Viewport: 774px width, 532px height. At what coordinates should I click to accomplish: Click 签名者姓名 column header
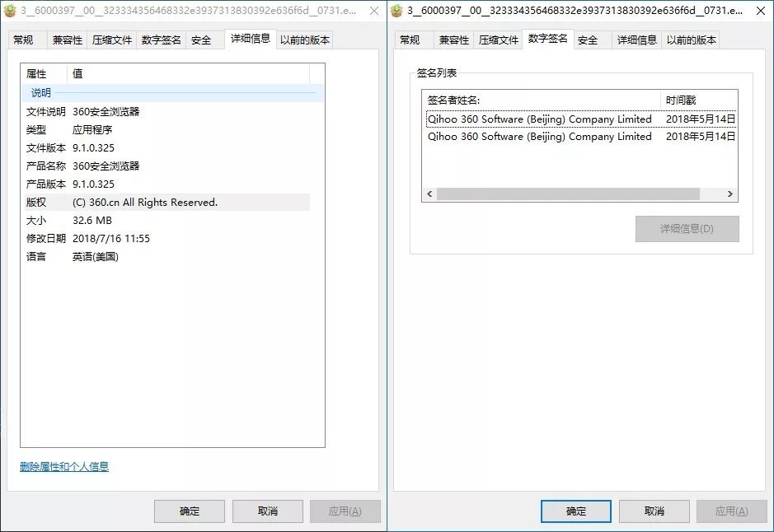tap(542, 100)
